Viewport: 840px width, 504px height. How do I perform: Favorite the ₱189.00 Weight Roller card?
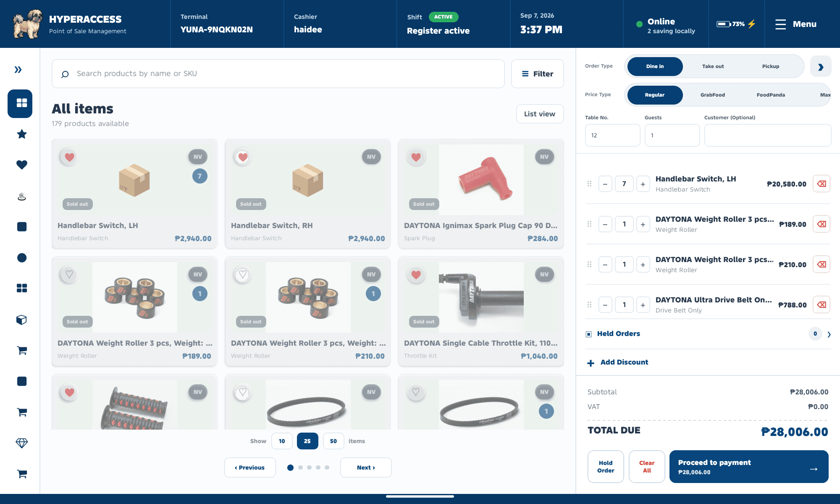(70, 275)
